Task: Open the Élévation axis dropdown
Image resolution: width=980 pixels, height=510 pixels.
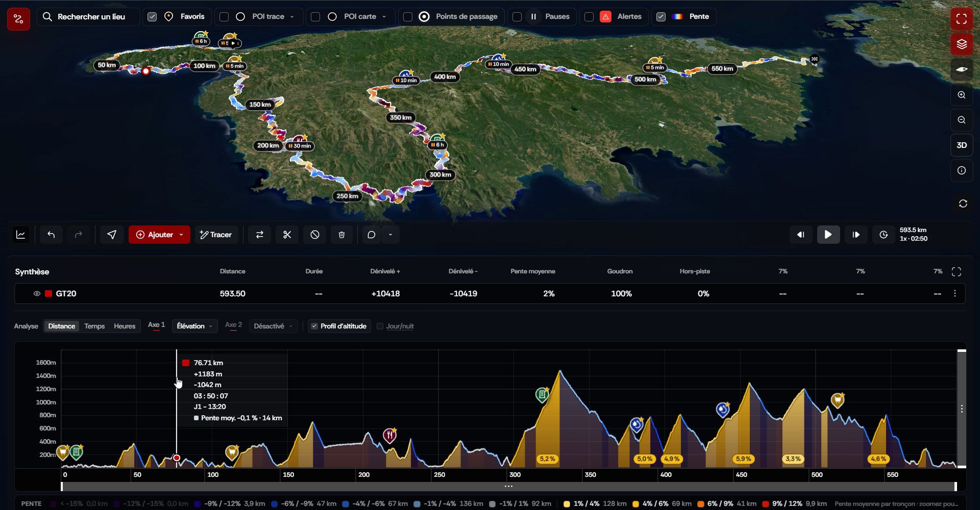Action: pyautogui.click(x=195, y=326)
